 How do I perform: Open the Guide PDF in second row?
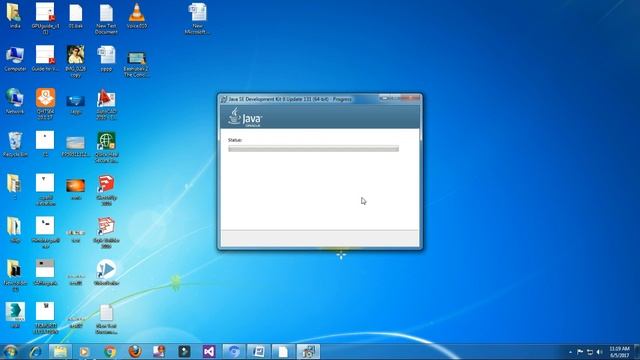(x=45, y=58)
